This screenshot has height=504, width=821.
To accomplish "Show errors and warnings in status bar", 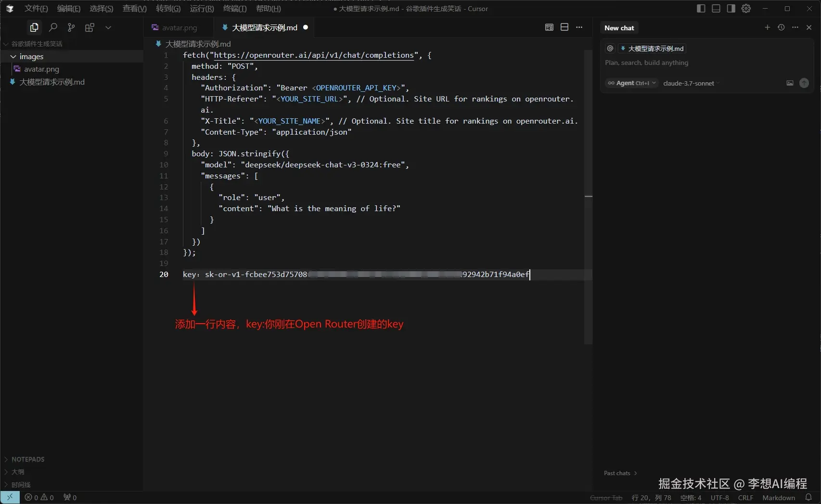I will [x=39, y=497].
